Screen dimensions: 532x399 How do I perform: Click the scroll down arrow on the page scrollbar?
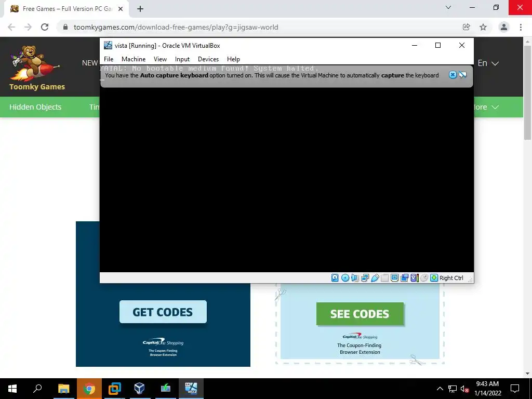pos(528,374)
